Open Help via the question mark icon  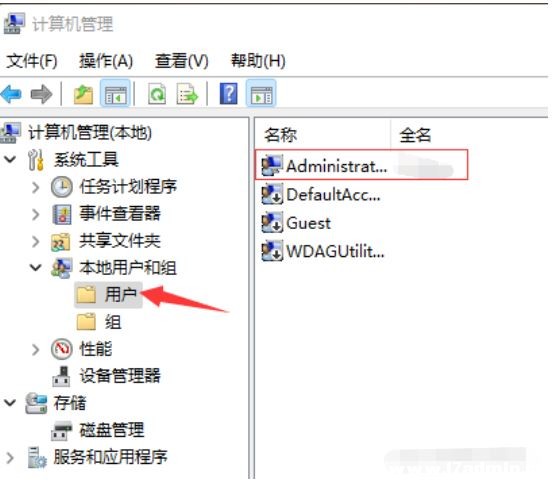point(229,94)
